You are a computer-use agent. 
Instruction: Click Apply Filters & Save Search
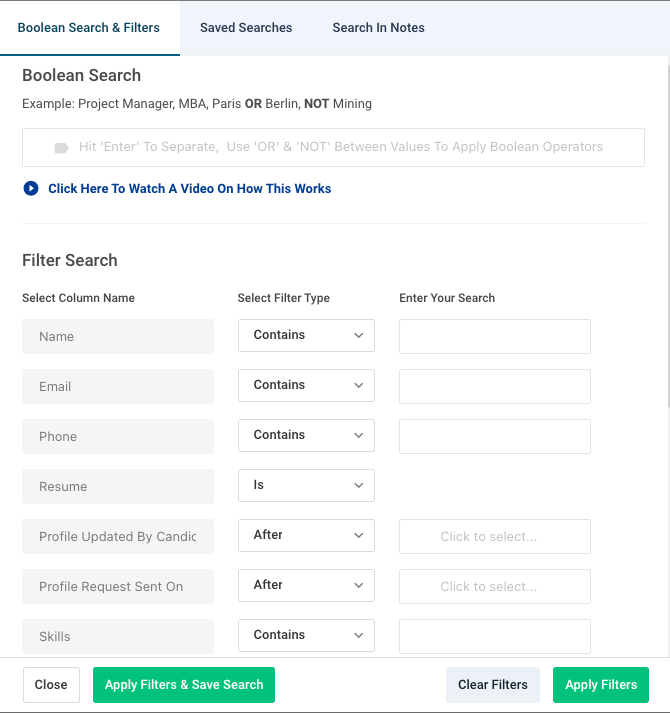(184, 685)
